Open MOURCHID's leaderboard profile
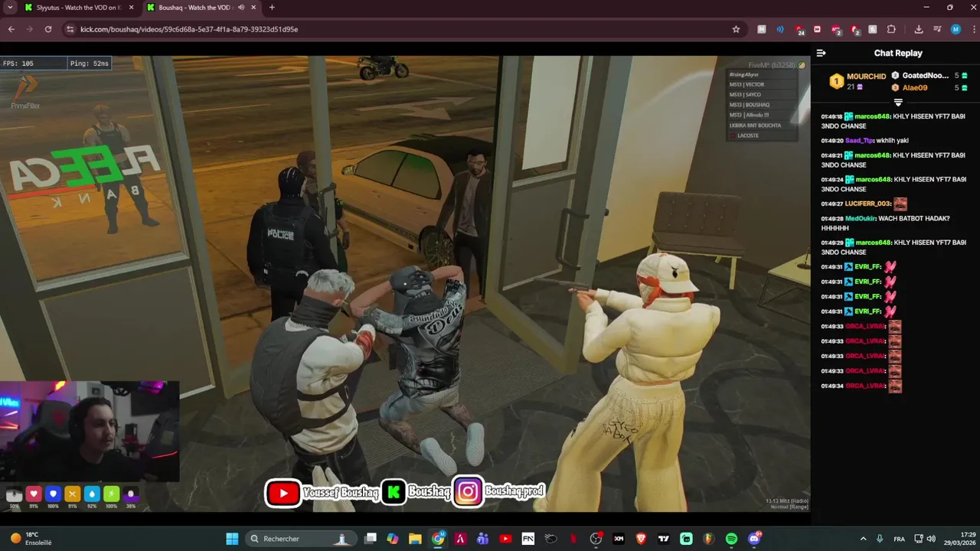The image size is (980, 551). click(866, 77)
